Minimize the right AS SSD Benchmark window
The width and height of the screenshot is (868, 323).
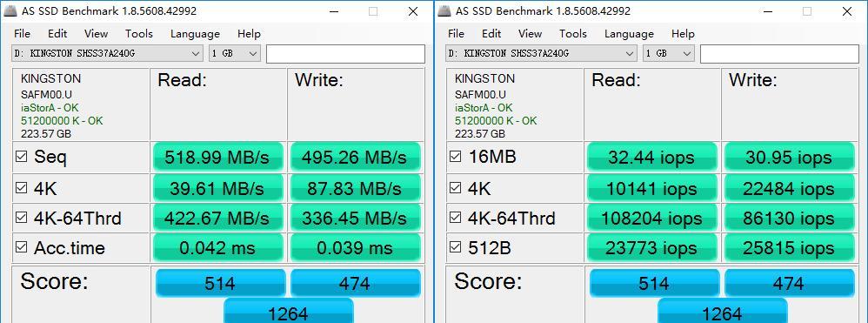coord(768,11)
